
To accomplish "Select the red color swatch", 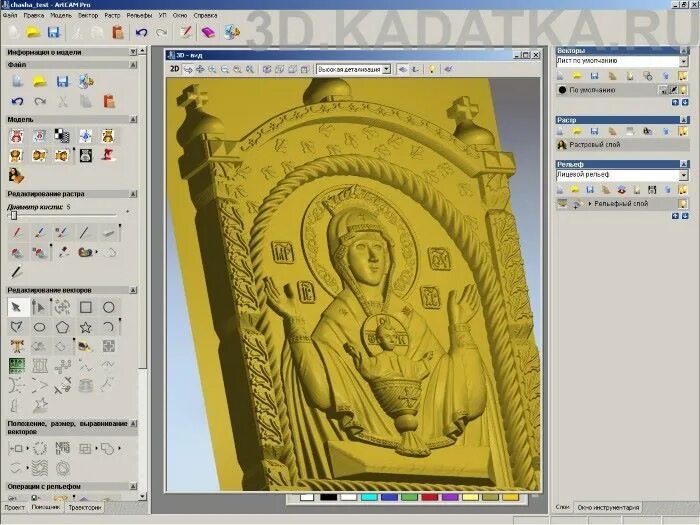I will pyautogui.click(x=429, y=497).
